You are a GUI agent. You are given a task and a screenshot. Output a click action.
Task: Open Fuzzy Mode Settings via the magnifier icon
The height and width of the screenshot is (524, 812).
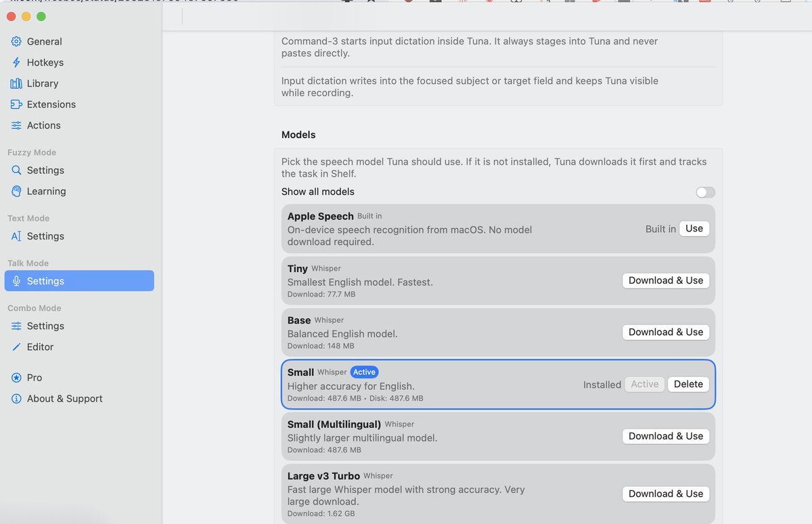click(x=16, y=171)
